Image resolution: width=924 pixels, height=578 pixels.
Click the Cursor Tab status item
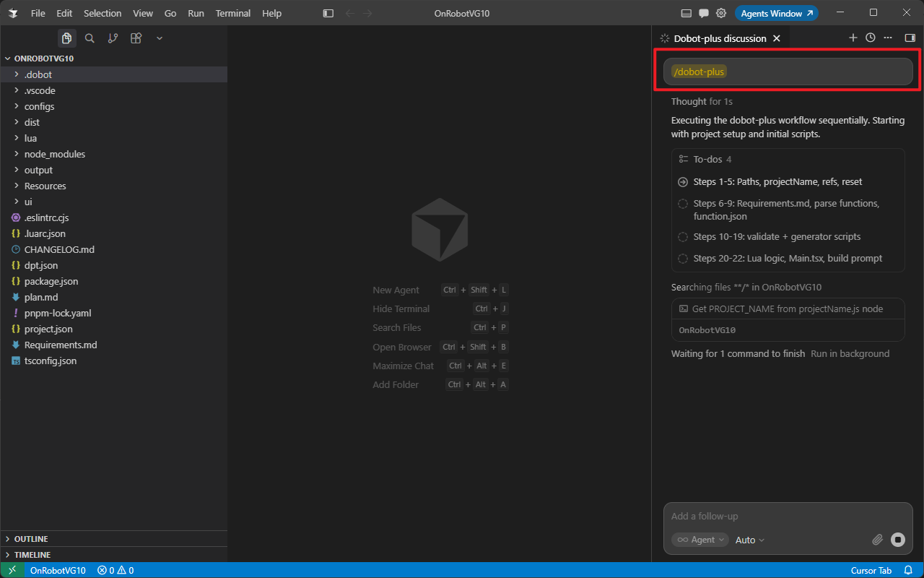(x=871, y=570)
